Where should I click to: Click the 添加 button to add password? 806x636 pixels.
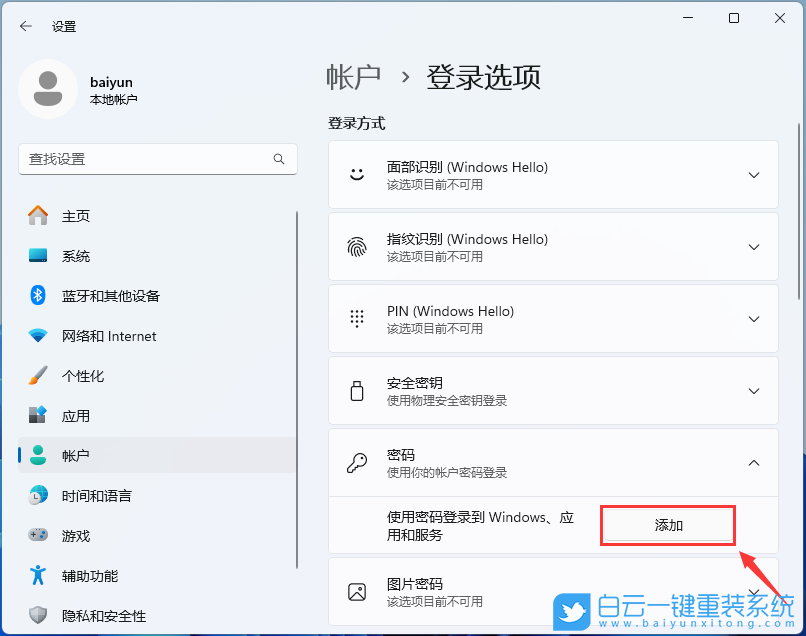point(667,524)
